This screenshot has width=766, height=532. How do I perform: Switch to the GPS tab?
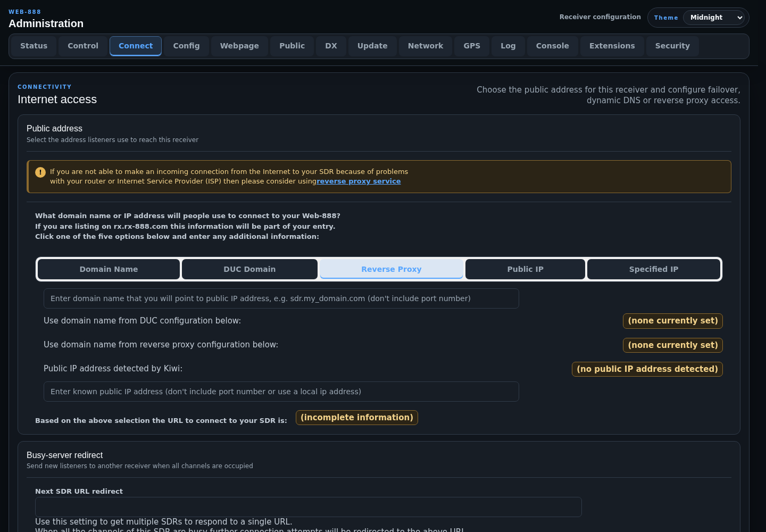(x=472, y=46)
